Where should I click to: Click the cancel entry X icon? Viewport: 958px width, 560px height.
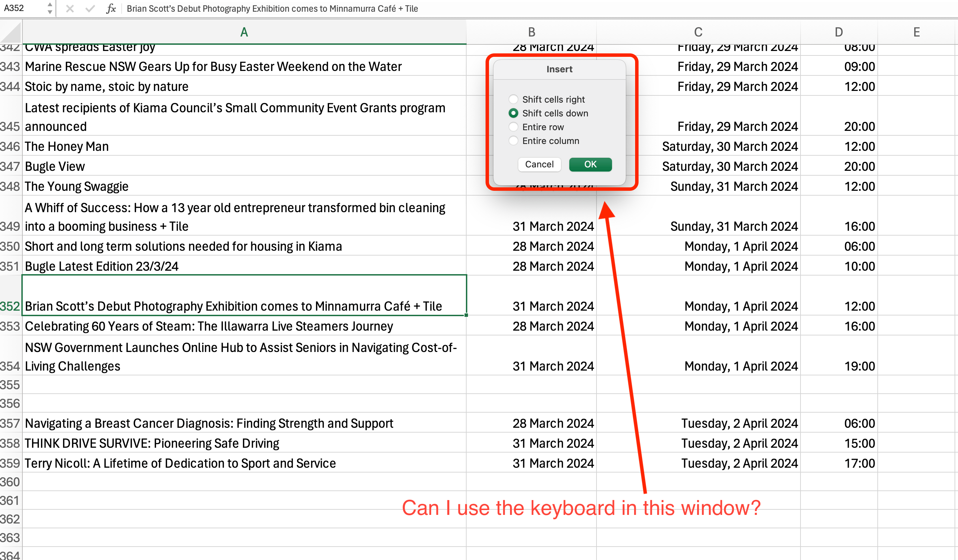[x=70, y=8]
